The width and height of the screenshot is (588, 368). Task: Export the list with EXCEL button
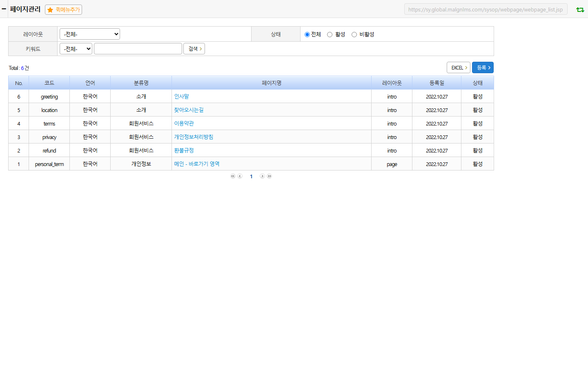459,67
